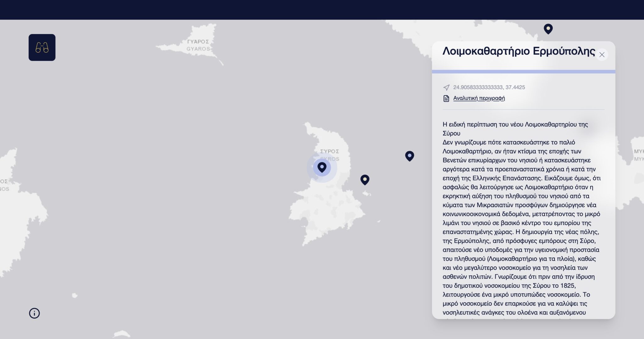The height and width of the screenshot is (339, 644).
Task: Click the Λοιμοκαθαρτήριο Ερμούπολης panel title
Action: tap(519, 51)
